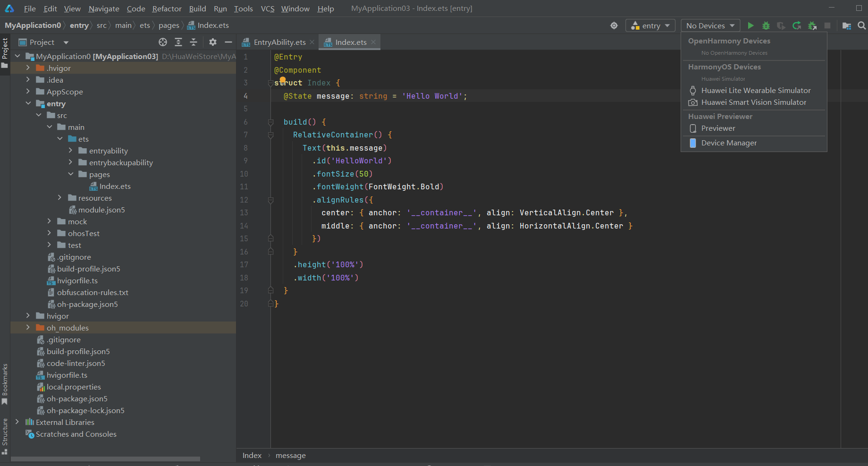Expand the resources folder
Viewport: 868px width, 466px height.
coord(59,198)
